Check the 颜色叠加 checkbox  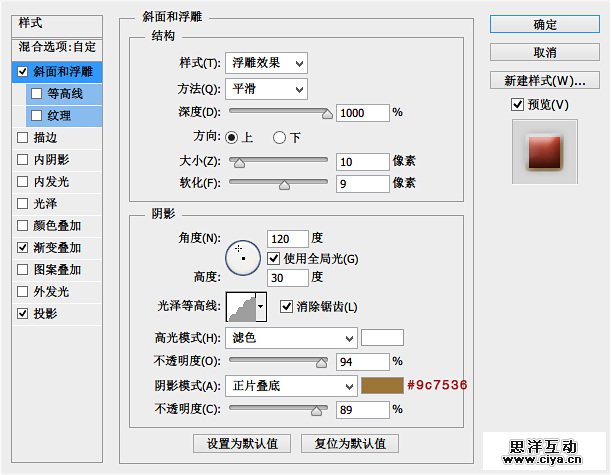23,225
